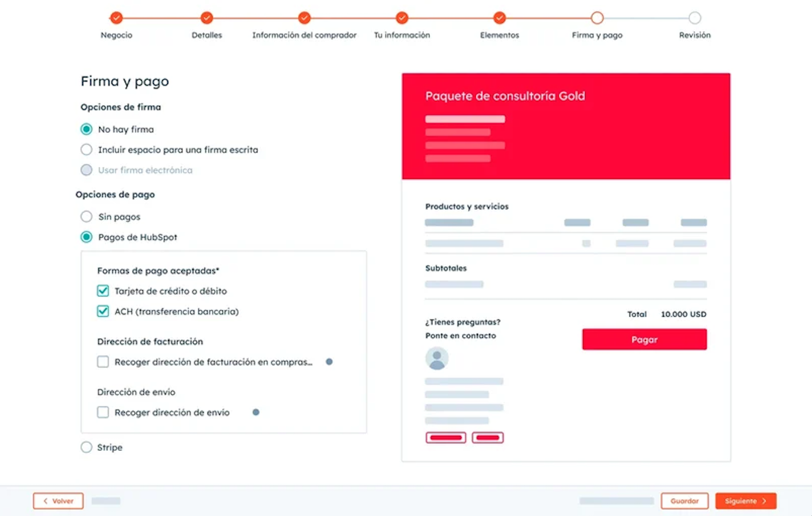Select Incluir espacio para una firma escrita
The width and height of the screenshot is (812, 516).
pyautogui.click(x=86, y=149)
